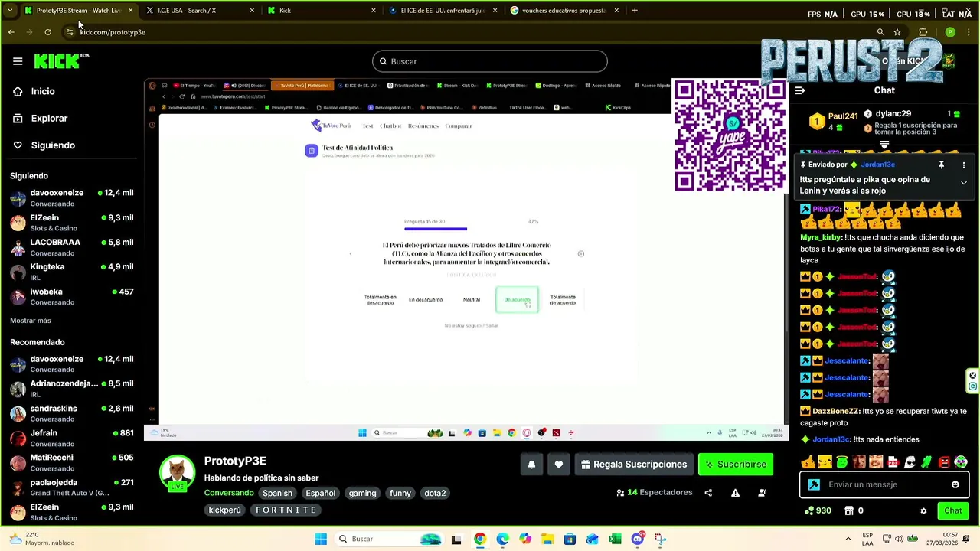
Task: Unpin the pinned chat message with the pin icon
Action: (941, 165)
